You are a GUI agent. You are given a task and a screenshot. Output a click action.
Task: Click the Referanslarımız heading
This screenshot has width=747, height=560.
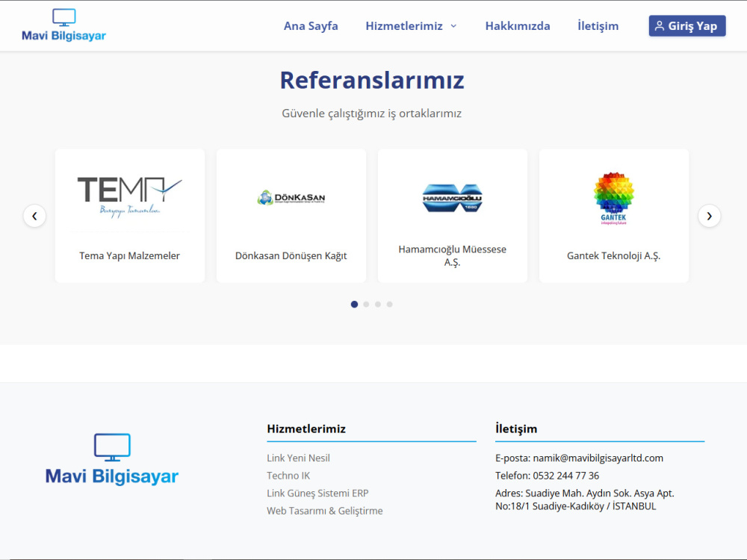click(371, 80)
